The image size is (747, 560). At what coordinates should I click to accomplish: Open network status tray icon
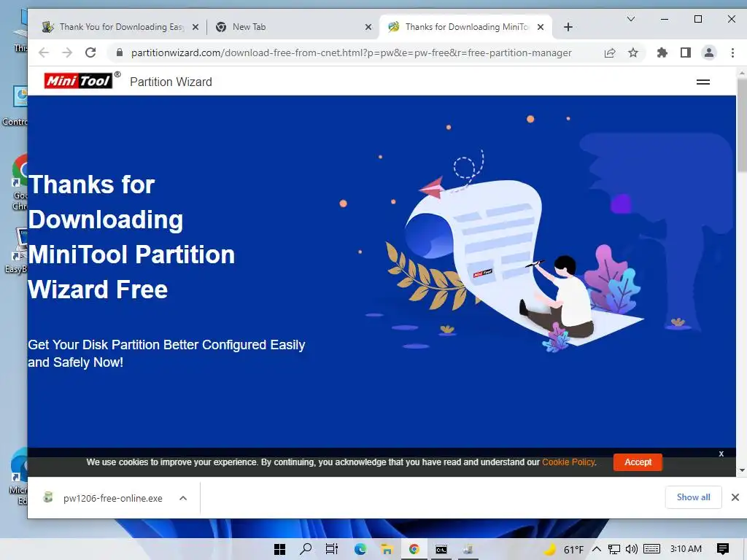pos(614,549)
